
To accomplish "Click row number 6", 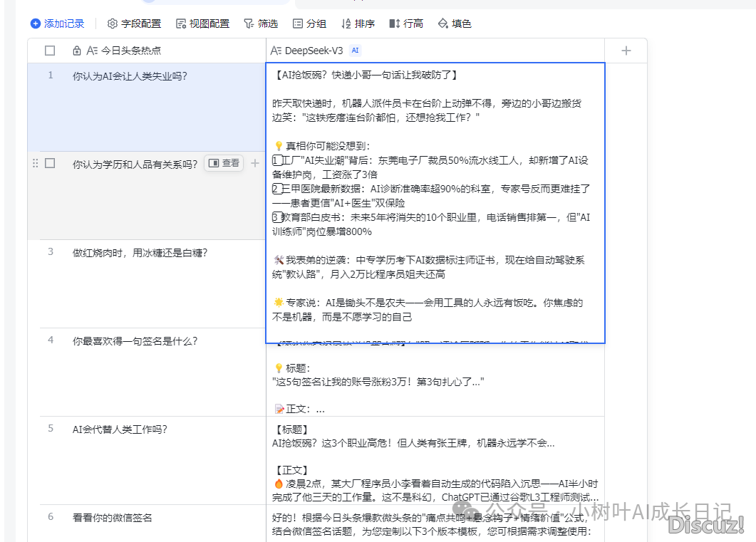I will pyautogui.click(x=50, y=517).
